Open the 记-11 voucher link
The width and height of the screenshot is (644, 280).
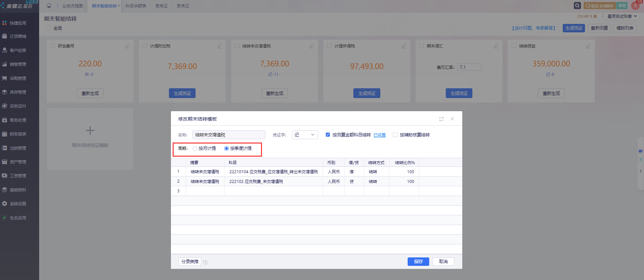[x=273, y=74]
